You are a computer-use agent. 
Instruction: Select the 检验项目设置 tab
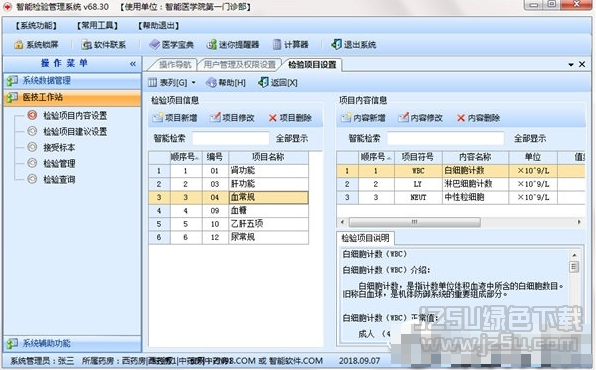312,65
